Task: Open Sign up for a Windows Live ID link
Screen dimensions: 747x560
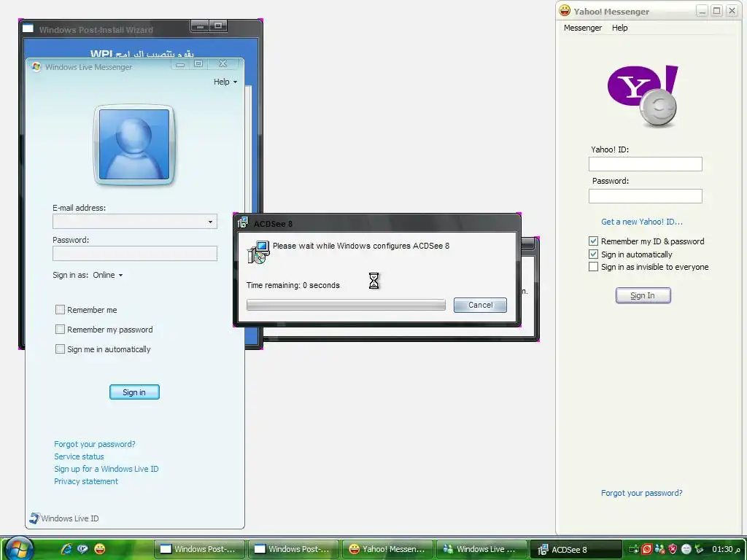Action: 107,469
